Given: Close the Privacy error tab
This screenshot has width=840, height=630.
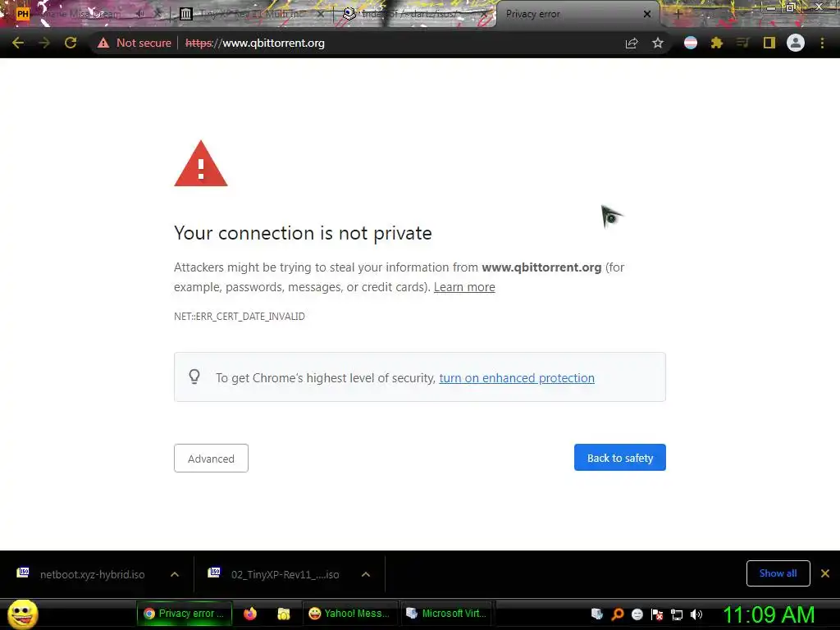Looking at the screenshot, I should click(647, 14).
